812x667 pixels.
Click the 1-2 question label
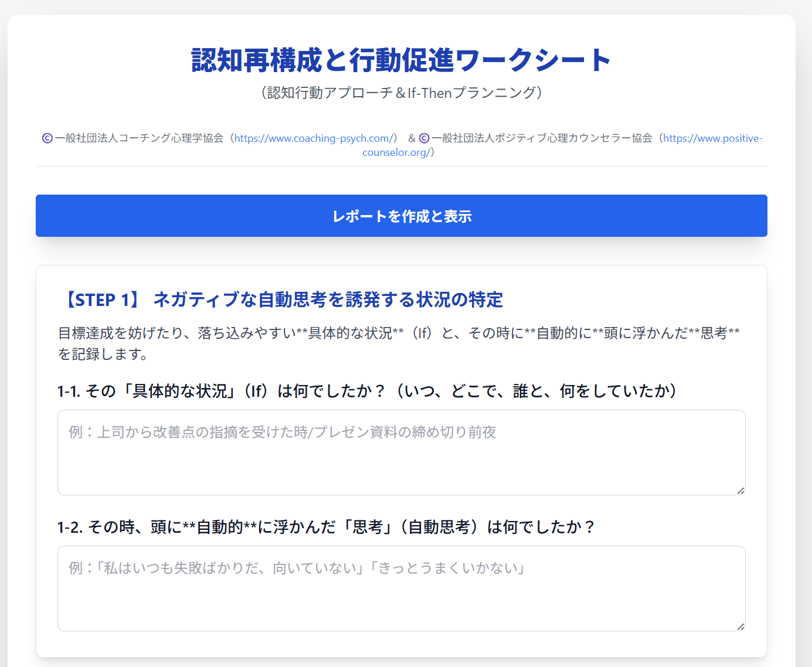(x=326, y=527)
